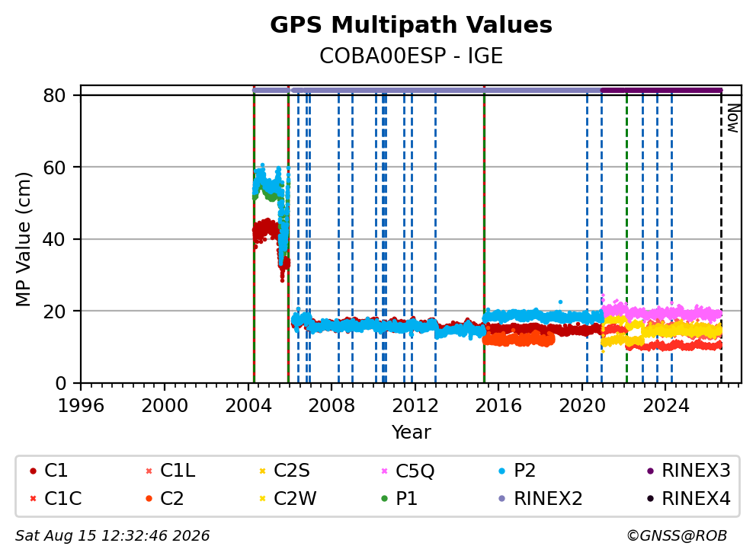756x559 pixels.
Task: Click the C1C legend marker
Action: (x=33, y=499)
